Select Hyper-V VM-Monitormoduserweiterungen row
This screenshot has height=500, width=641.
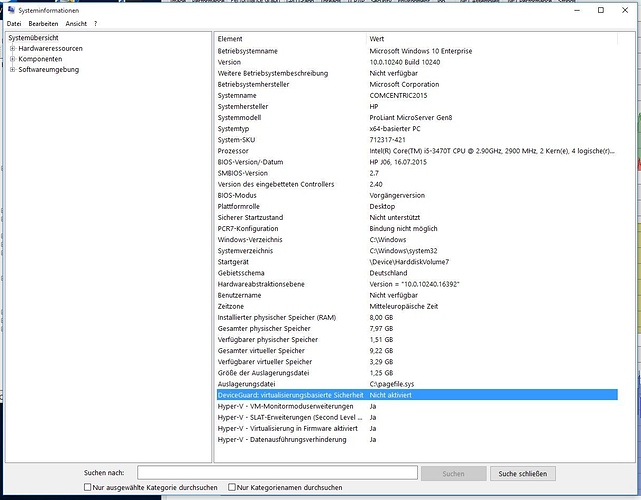(x=417, y=406)
